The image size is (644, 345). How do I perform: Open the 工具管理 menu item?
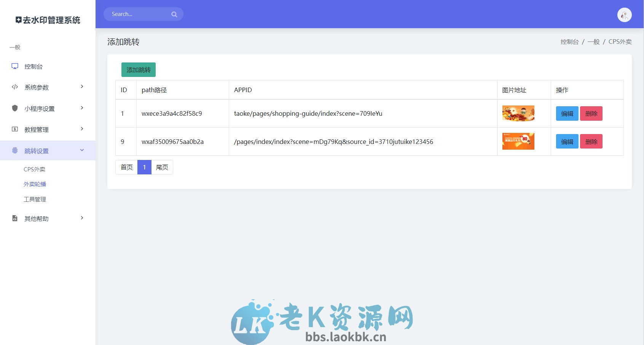(35, 199)
